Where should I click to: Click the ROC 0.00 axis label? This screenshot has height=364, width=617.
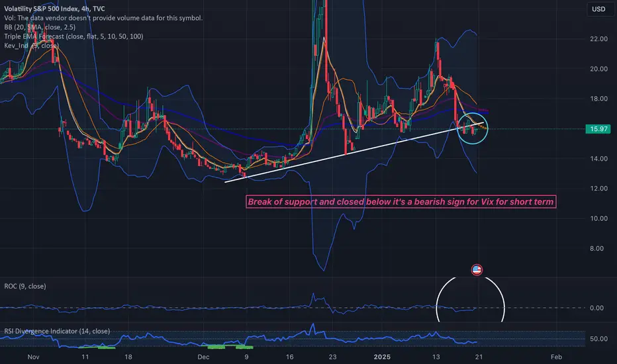click(x=597, y=308)
